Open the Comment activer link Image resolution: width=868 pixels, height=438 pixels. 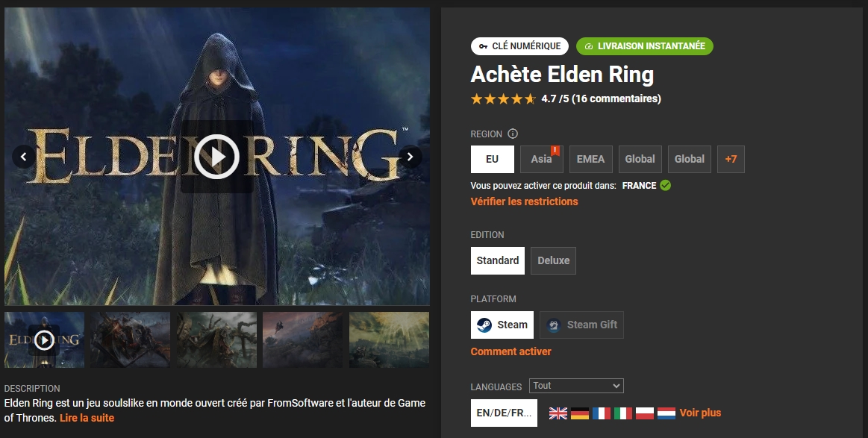pos(511,351)
